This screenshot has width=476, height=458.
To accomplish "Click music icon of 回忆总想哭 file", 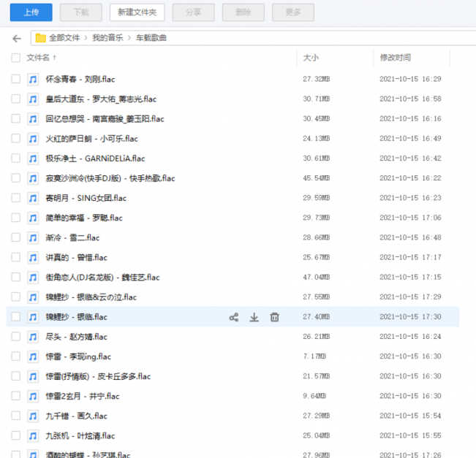I will [33, 119].
